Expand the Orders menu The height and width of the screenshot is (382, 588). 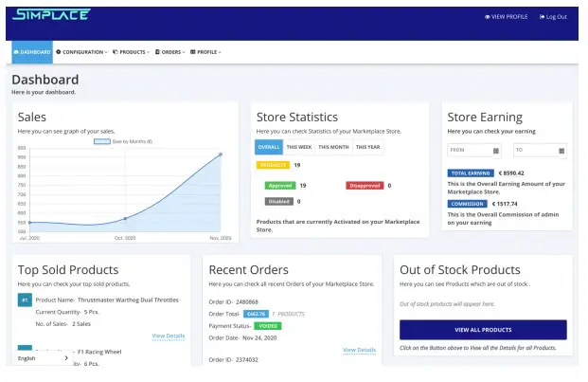[170, 52]
